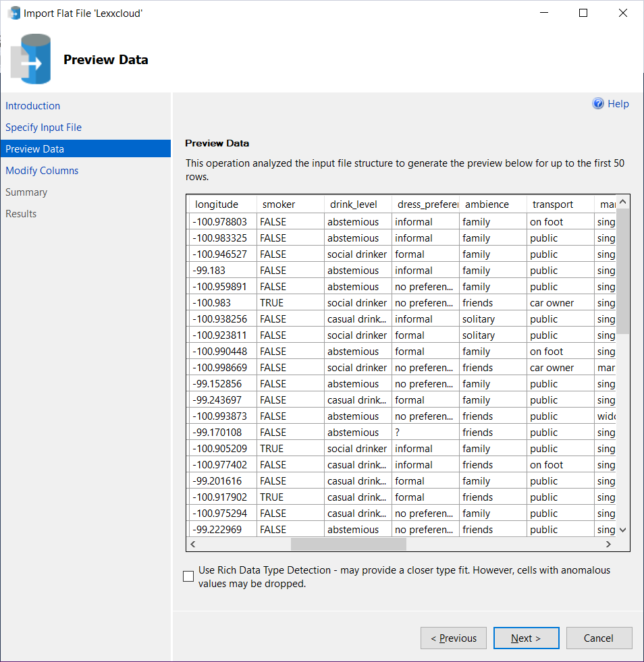Open the Introduction wizard step

(33, 105)
